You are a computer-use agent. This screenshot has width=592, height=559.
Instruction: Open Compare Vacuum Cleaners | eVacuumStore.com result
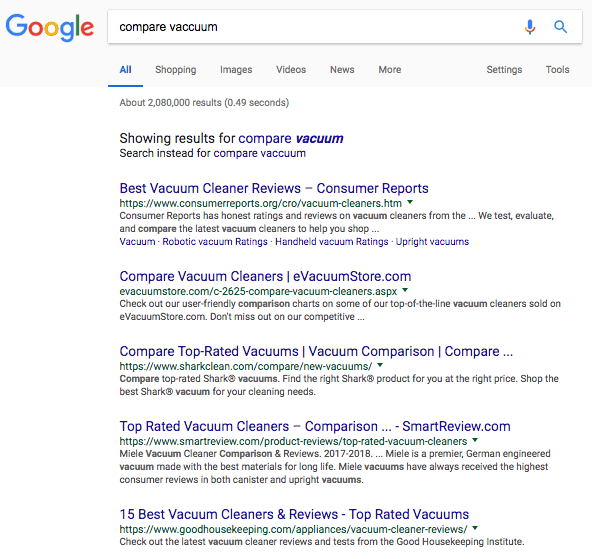pyautogui.click(x=265, y=276)
